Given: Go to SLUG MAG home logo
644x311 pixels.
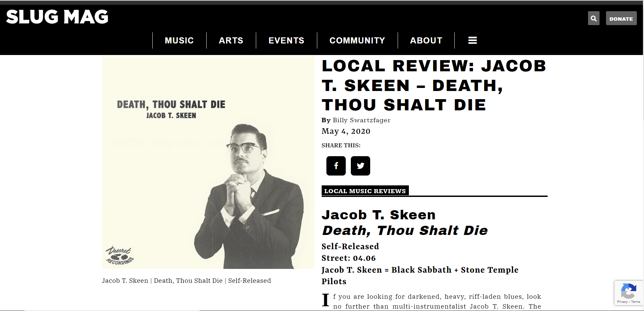Looking at the screenshot, I should pos(57,17).
